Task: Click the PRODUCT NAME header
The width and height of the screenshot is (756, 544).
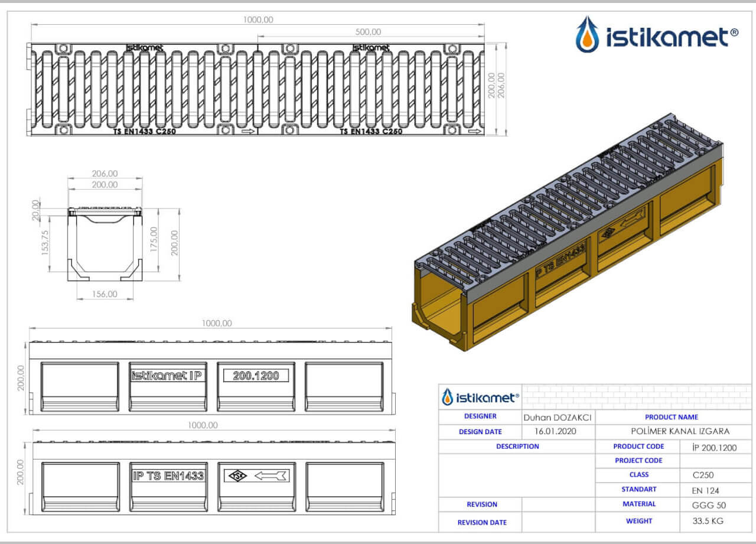Action: coord(672,417)
